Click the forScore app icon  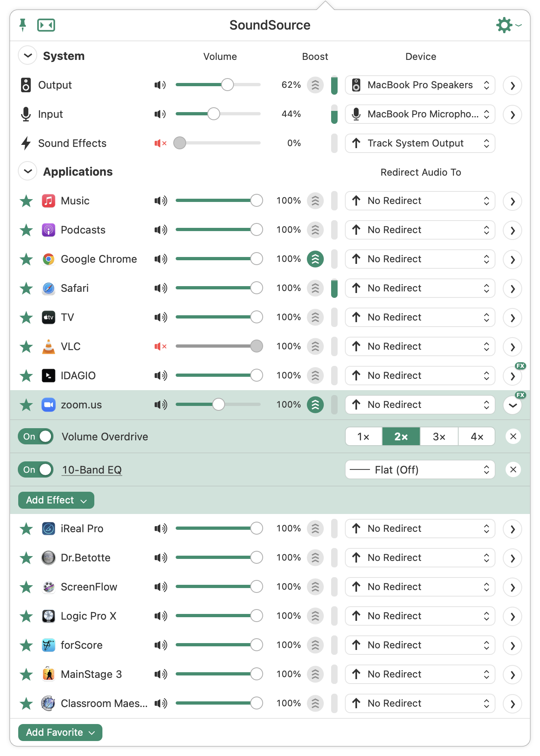(49, 645)
